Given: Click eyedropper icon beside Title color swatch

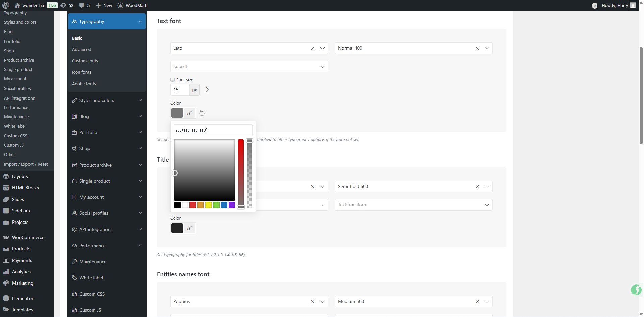Looking at the screenshot, I should (190, 228).
